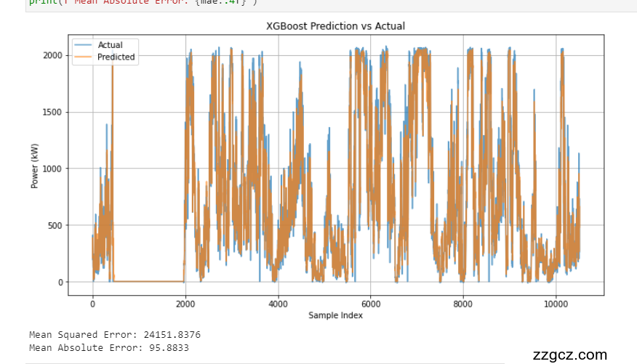Click the zzgcz.com watermark link

(569, 355)
